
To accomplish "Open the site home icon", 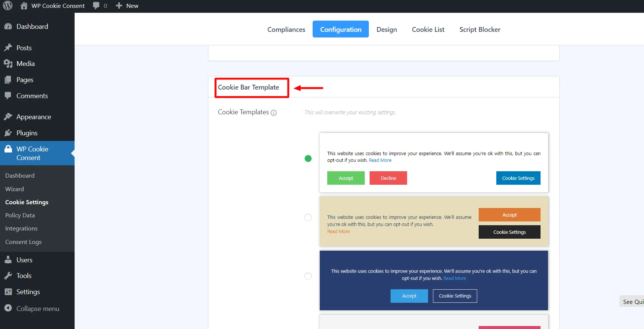I will tap(24, 6).
